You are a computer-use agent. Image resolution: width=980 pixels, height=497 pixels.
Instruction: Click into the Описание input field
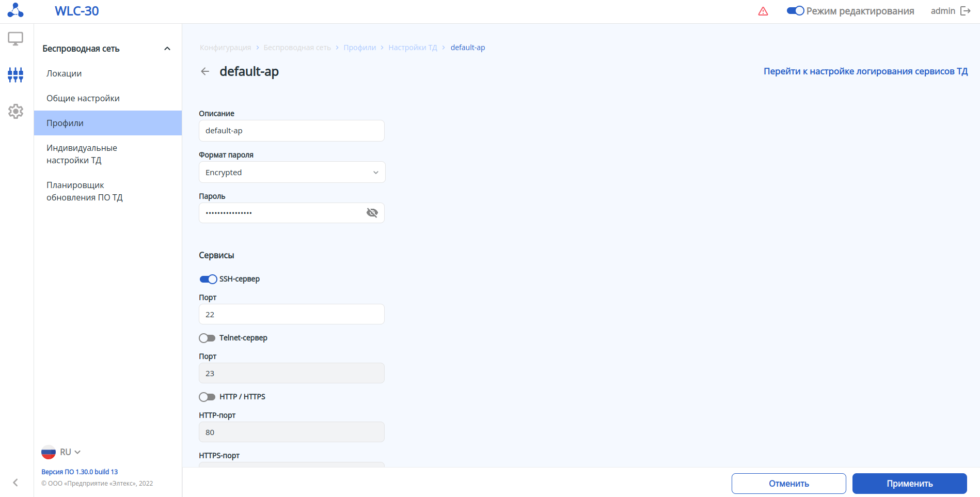click(292, 131)
